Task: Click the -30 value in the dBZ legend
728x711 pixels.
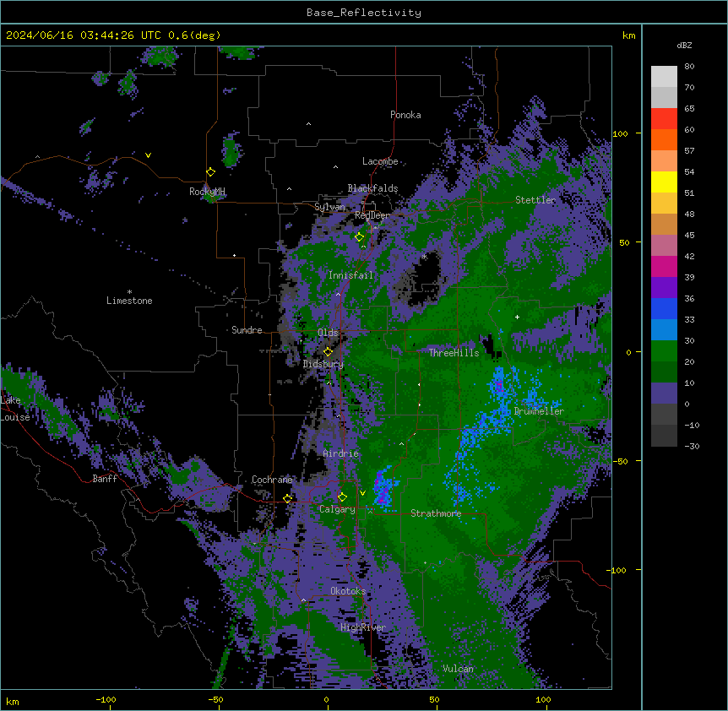Action: click(x=692, y=447)
